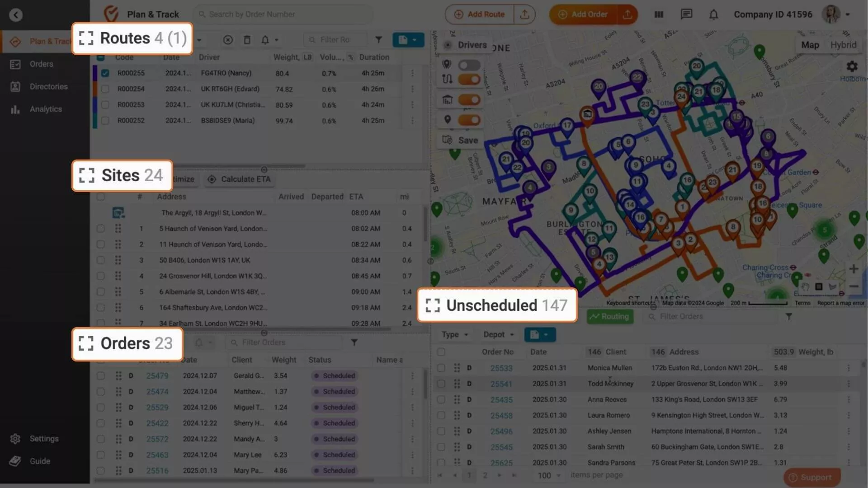Click the barcode scanner icon
This screenshot has width=868, height=488.
(659, 14)
